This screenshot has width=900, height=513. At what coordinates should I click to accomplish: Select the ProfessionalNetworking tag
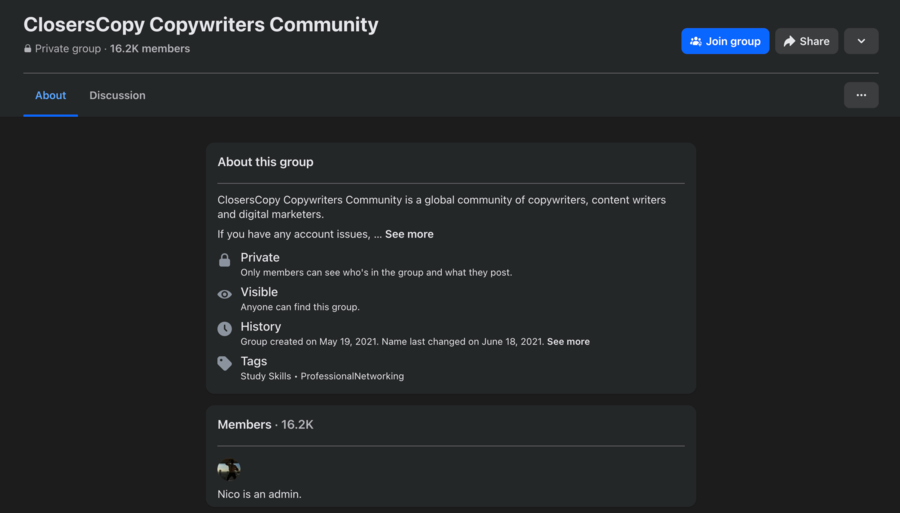(352, 376)
